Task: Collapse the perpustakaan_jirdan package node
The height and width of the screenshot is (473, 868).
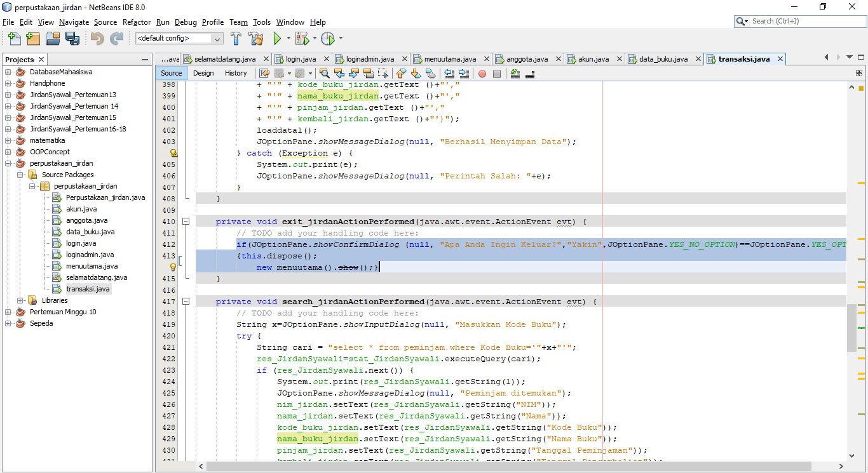Action: click(31, 186)
